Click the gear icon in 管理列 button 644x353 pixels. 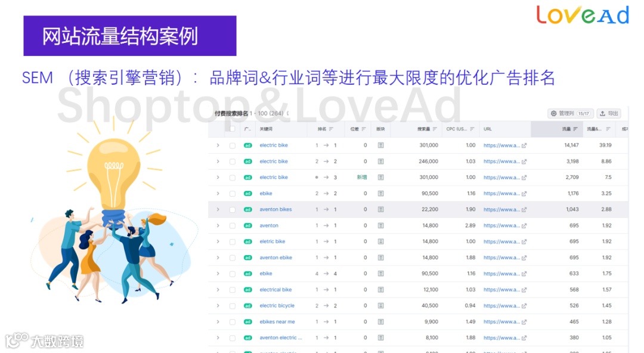[553, 113]
